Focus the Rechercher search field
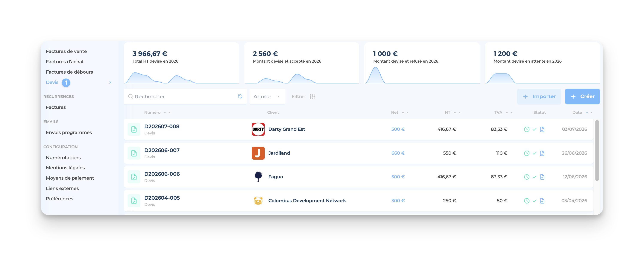The height and width of the screenshot is (256, 644). click(185, 96)
